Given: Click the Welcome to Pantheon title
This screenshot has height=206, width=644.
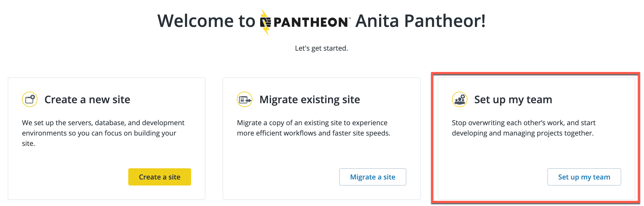Looking at the screenshot, I should tap(205, 21).
